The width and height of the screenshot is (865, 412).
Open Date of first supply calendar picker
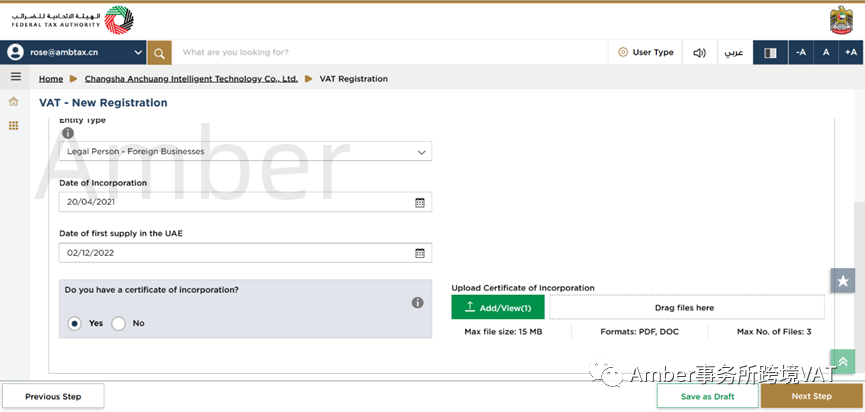[x=420, y=253]
